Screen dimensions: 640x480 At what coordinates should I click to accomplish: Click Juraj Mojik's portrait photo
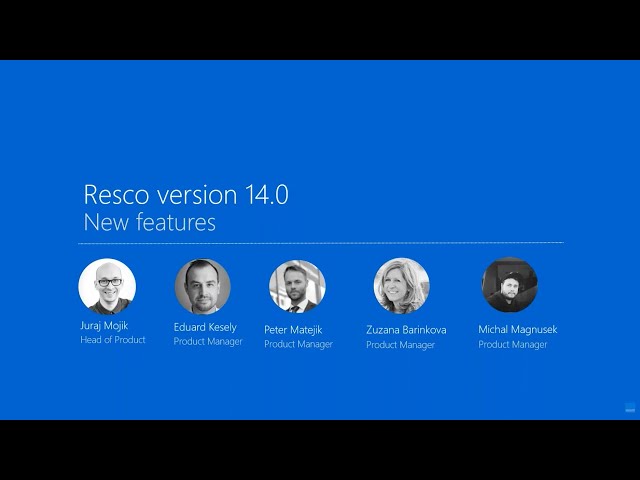107,286
